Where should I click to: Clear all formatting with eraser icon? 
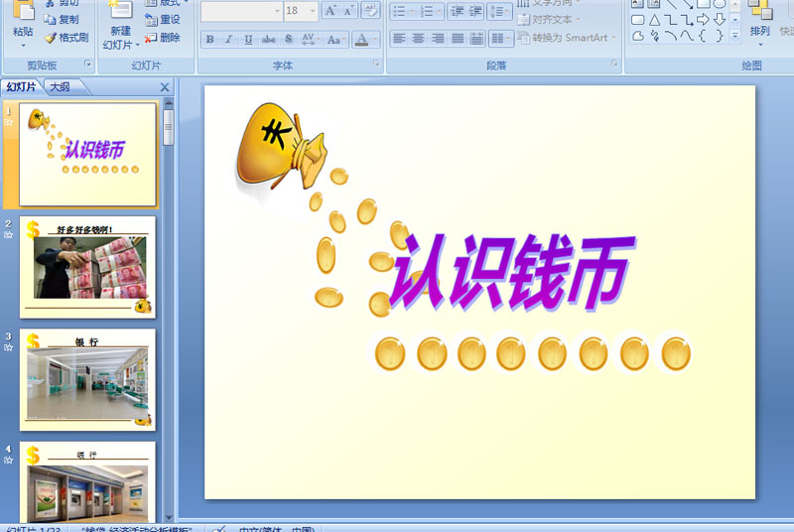(370, 10)
